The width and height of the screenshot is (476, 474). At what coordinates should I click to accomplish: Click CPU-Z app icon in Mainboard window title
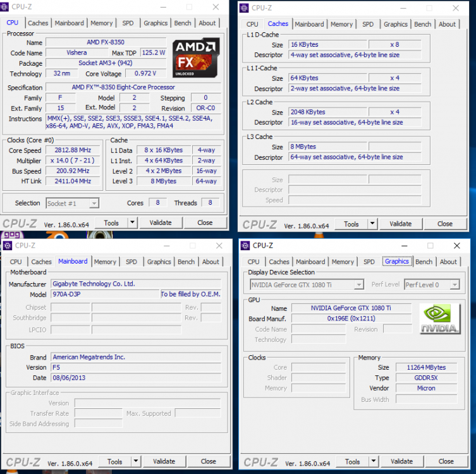8,245
